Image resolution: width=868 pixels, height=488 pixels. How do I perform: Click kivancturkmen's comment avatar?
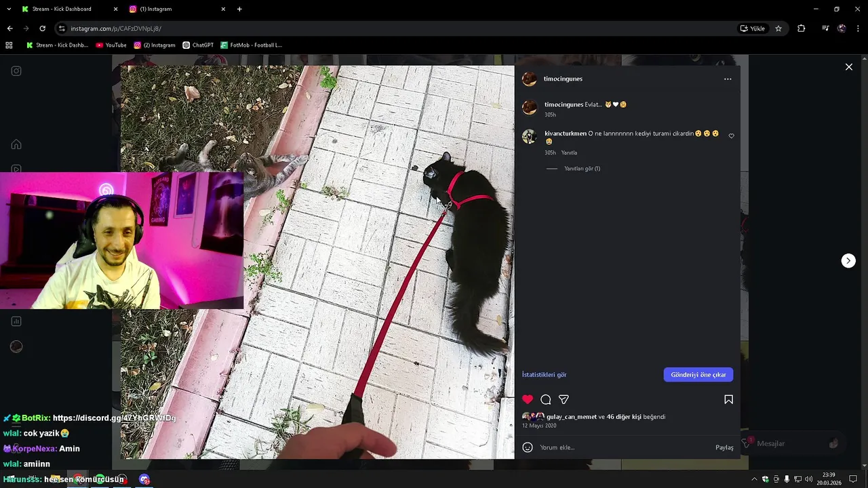[529, 136]
